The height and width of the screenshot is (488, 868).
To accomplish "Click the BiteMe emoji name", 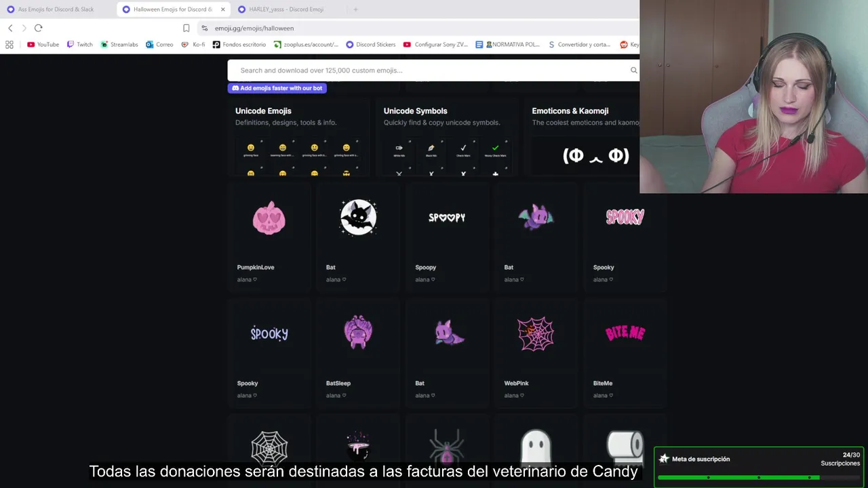I will click(603, 383).
